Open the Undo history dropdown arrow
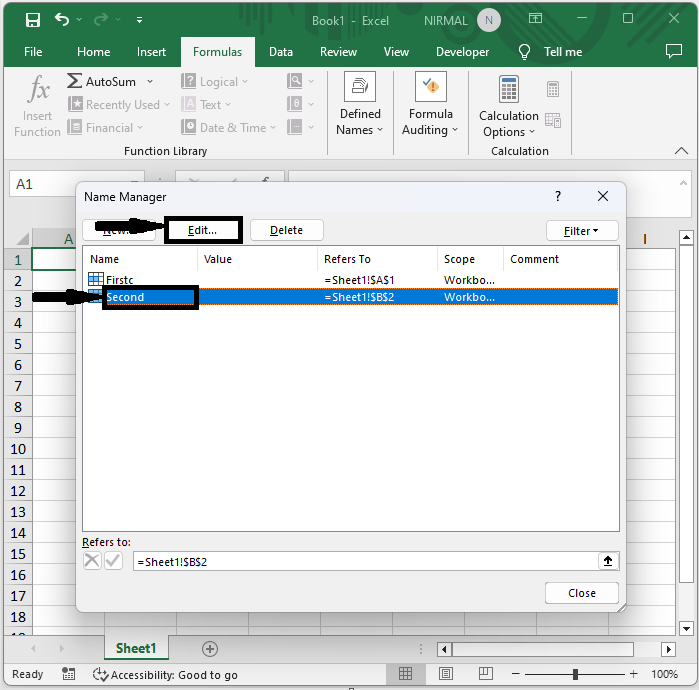The height and width of the screenshot is (690, 699). [79, 19]
